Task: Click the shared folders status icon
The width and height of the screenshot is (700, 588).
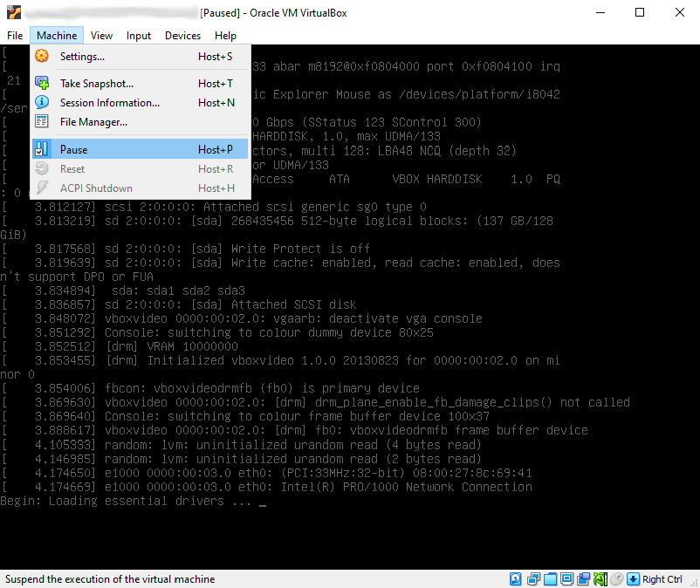Action: click(550, 579)
